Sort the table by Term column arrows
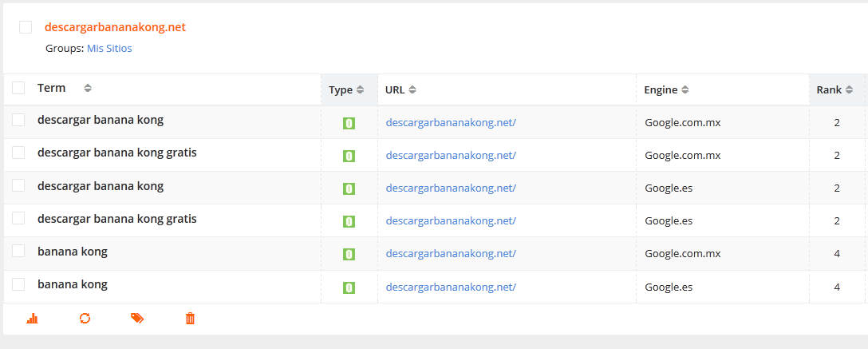 88,88
